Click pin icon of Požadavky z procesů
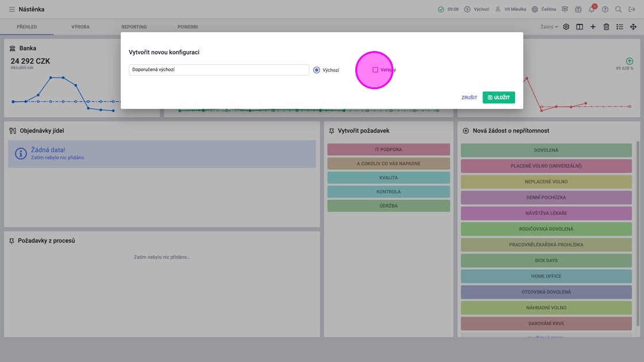The image size is (644, 362). [11, 241]
